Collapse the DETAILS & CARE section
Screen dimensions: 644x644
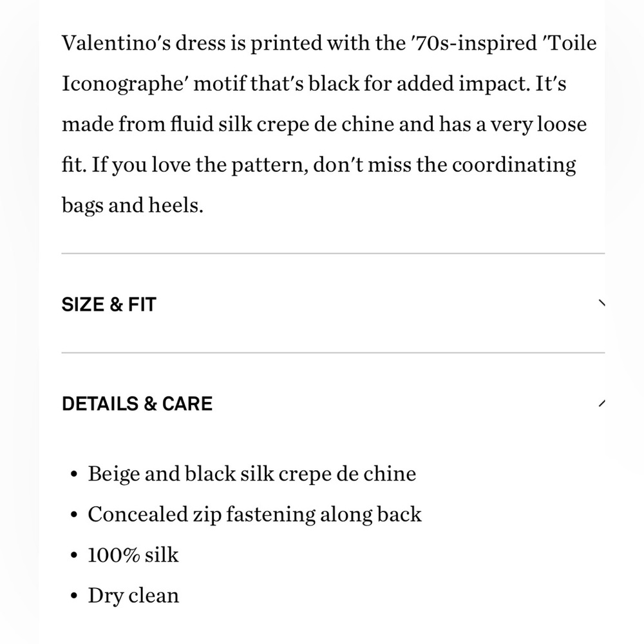pos(333,403)
